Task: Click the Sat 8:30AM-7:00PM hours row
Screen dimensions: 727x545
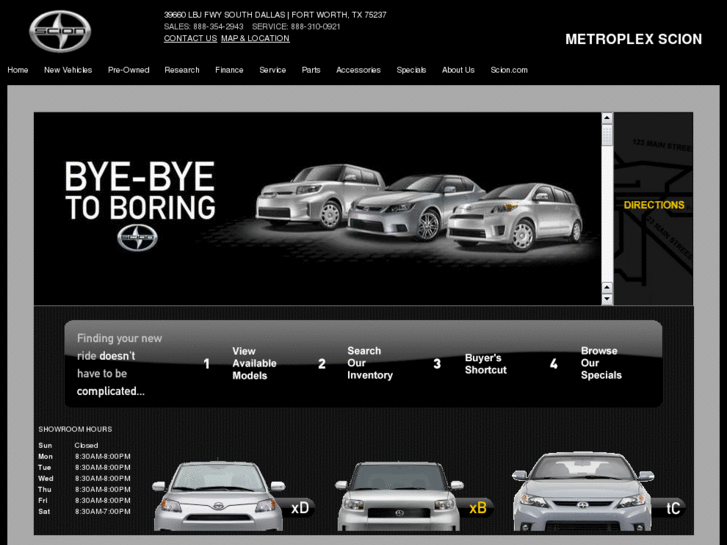Action: click(84, 512)
